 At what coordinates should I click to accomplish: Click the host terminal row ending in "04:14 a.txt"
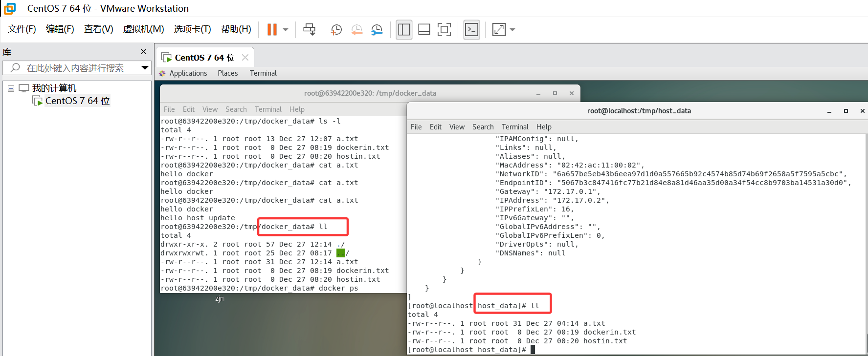tap(506, 323)
